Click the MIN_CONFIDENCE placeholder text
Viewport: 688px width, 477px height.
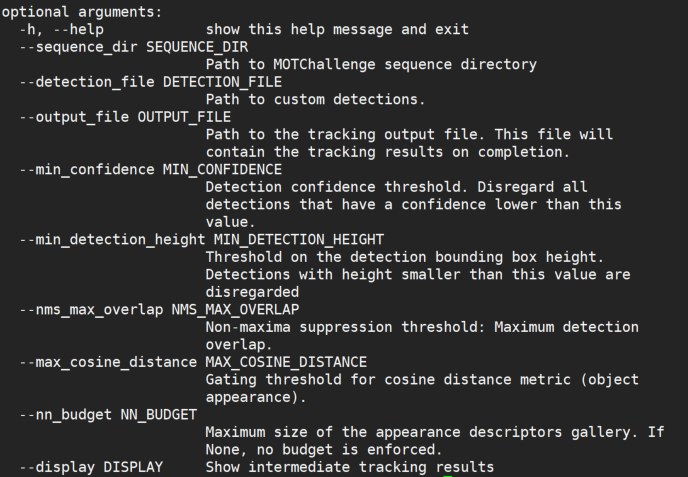[222, 170]
